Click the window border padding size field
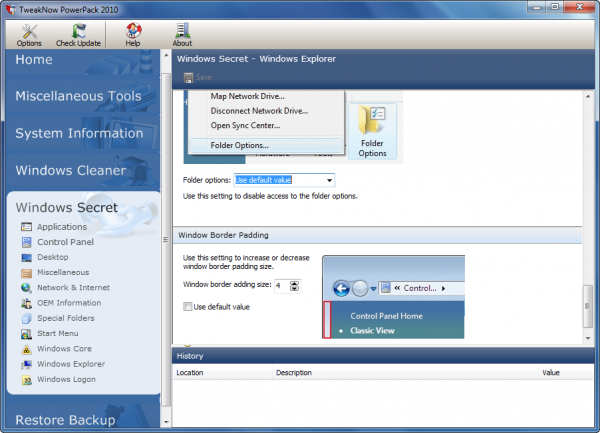 coord(282,286)
